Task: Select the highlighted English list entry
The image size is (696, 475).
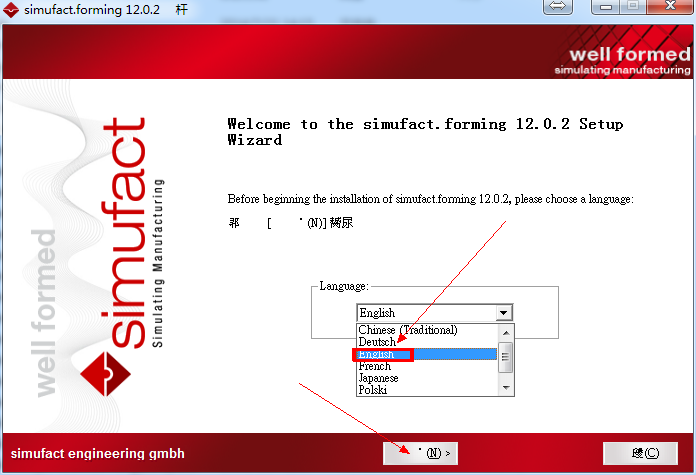Action: tap(427, 354)
